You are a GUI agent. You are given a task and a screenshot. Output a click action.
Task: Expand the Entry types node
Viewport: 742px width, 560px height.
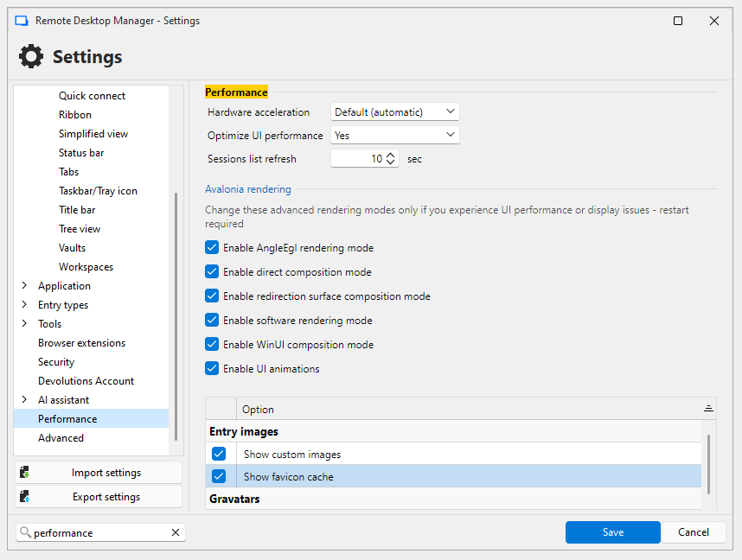pos(24,304)
